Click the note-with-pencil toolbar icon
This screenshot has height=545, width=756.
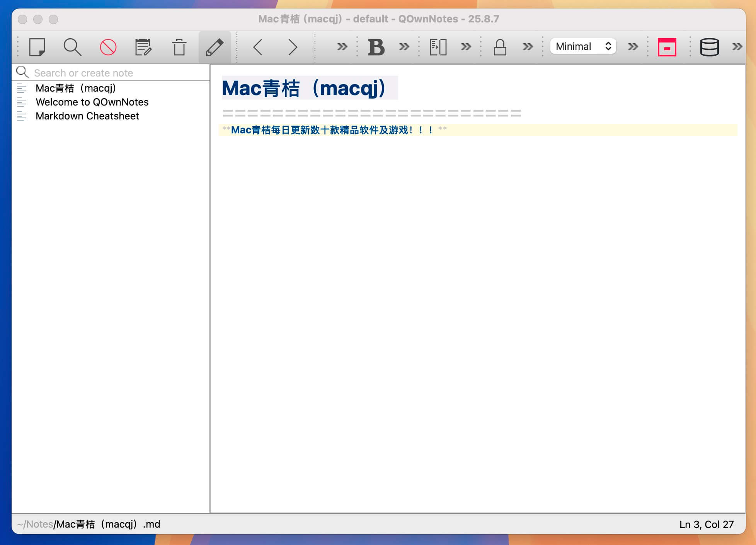tap(143, 47)
